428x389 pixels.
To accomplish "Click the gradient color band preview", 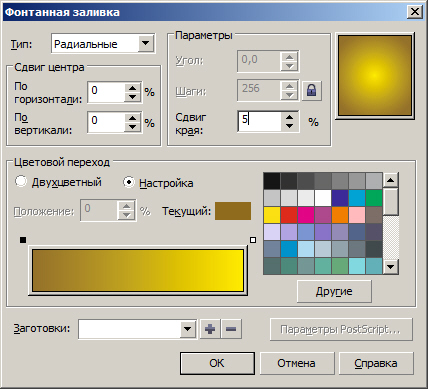I will point(138,271).
